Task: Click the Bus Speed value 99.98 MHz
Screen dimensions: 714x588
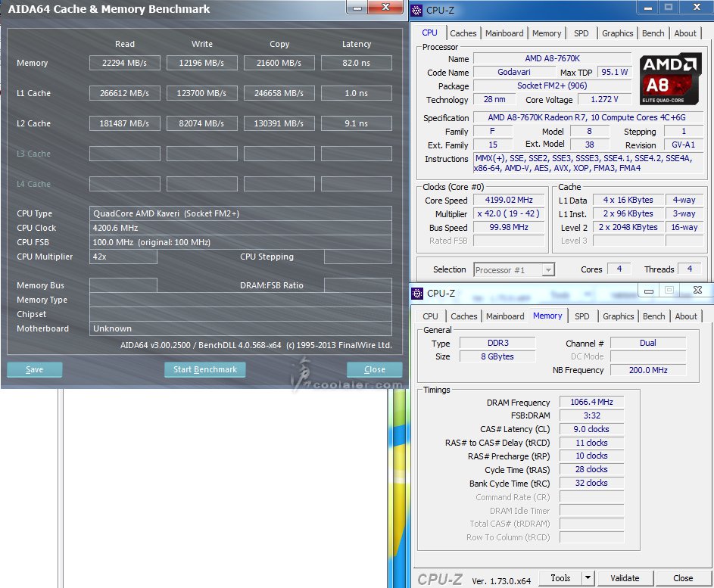Action: tap(509, 227)
